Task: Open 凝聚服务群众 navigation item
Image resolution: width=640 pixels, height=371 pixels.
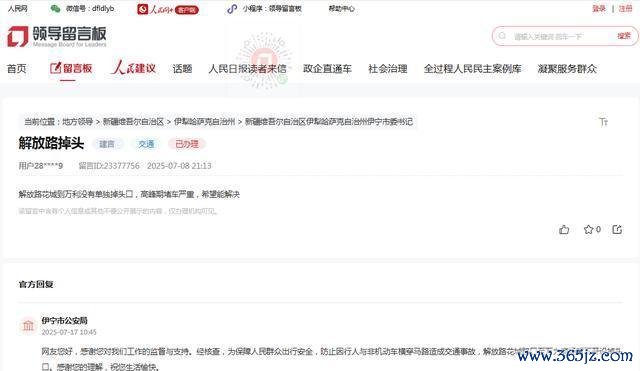Action: click(x=567, y=69)
